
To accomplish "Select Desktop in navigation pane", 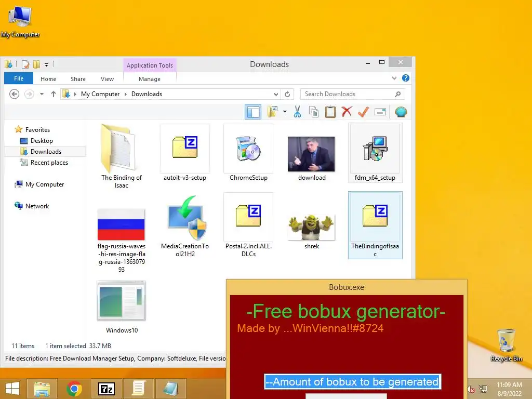I will point(42,140).
